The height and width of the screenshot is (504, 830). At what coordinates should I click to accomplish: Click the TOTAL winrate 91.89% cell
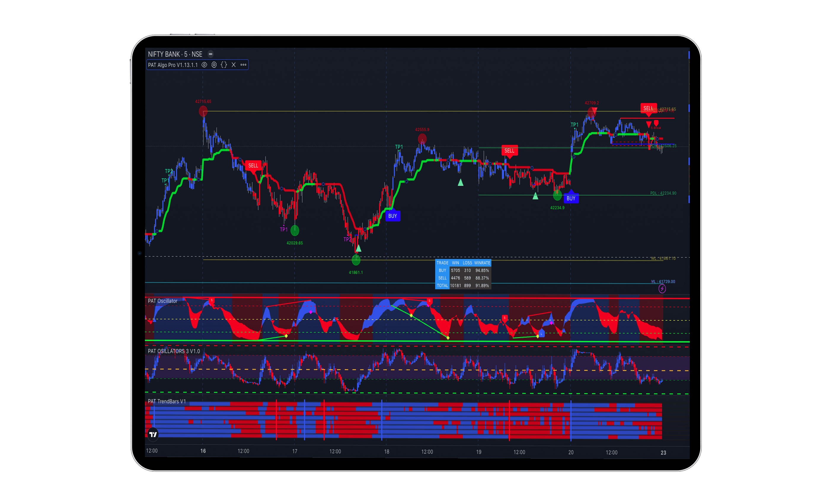point(482,286)
